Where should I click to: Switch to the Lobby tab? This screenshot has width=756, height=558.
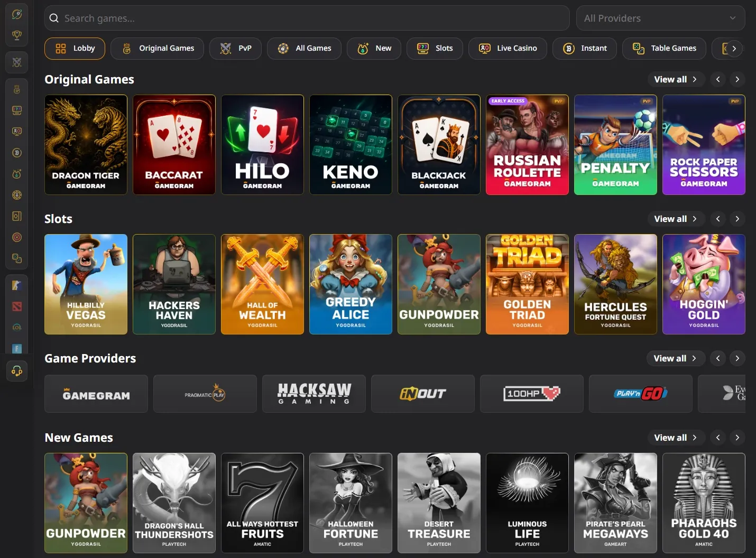[75, 49]
